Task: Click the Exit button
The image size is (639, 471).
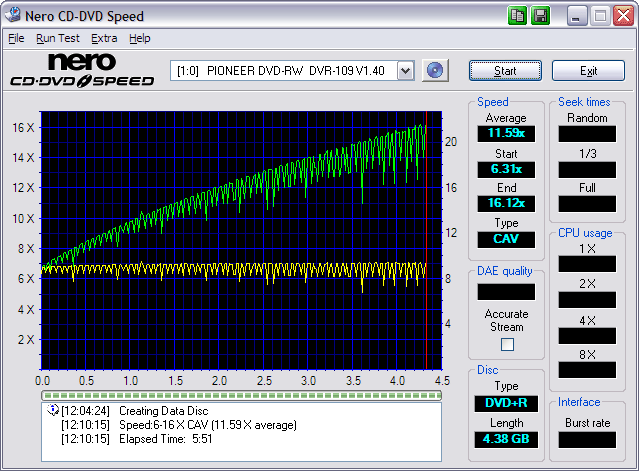Action: pos(588,71)
